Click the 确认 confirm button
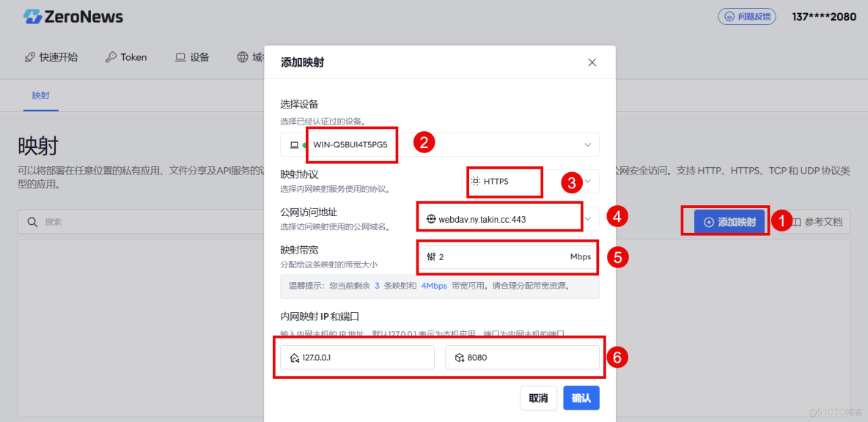This screenshot has height=422, width=868. tap(581, 397)
